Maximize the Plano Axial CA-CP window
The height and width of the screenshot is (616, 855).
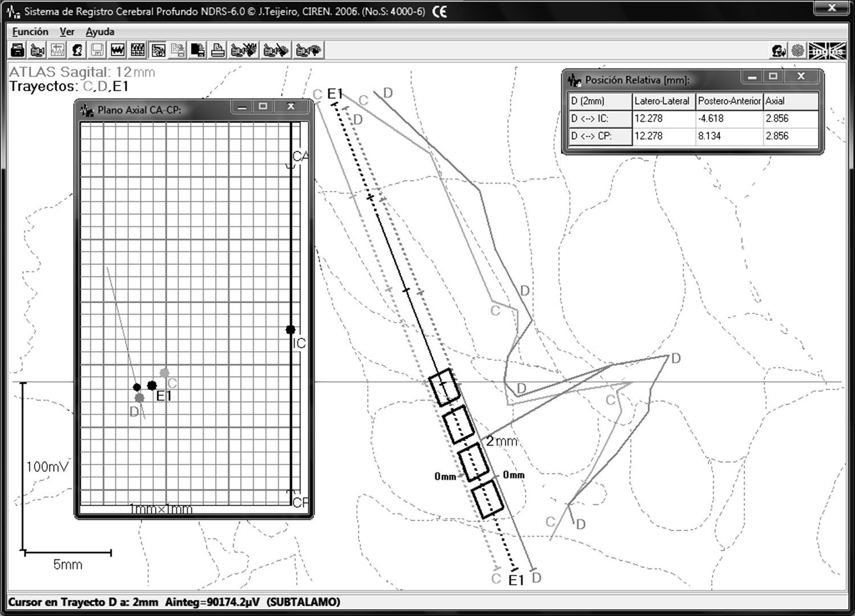tap(263, 107)
